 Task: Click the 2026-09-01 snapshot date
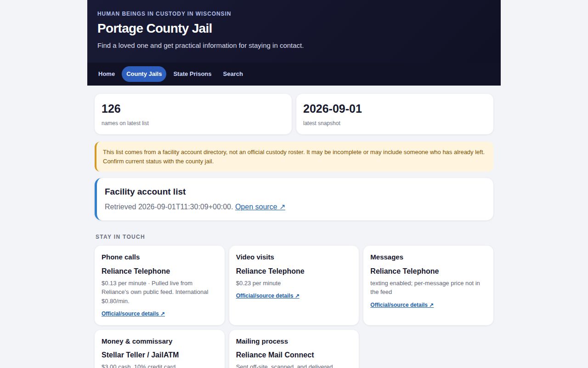pos(333,109)
